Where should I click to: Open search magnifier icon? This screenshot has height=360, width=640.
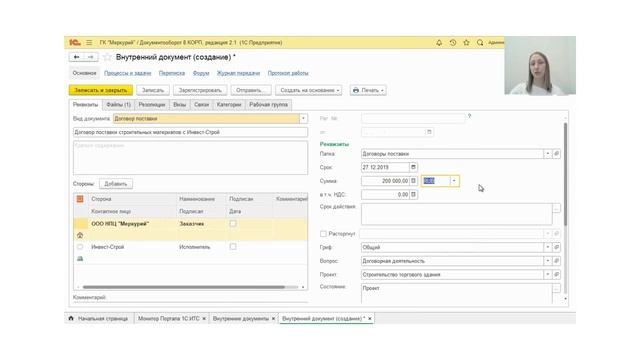pos(480,42)
